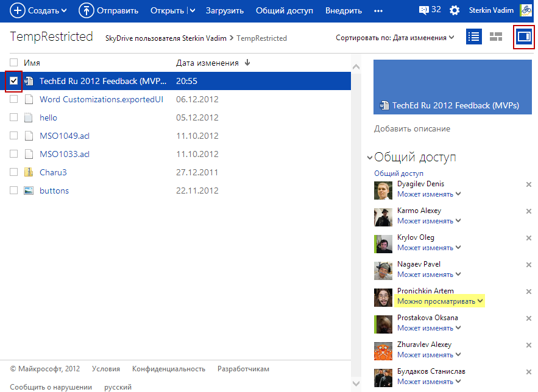
Task: Toggle the select-all checkbox next to Имя
Action: pyautogui.click(x=14, y=63)
